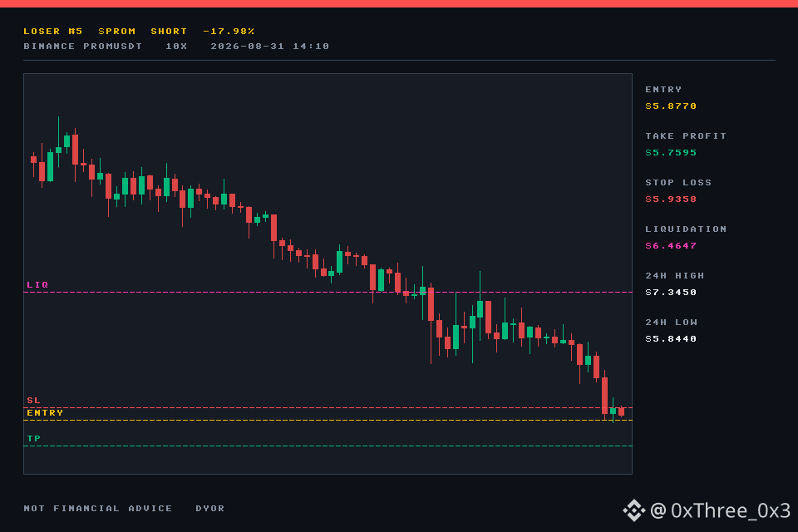The width and height of the screenshot is (798, 532).
Task: Click the yellow ENTRY line label on chart
Action: 45,413
